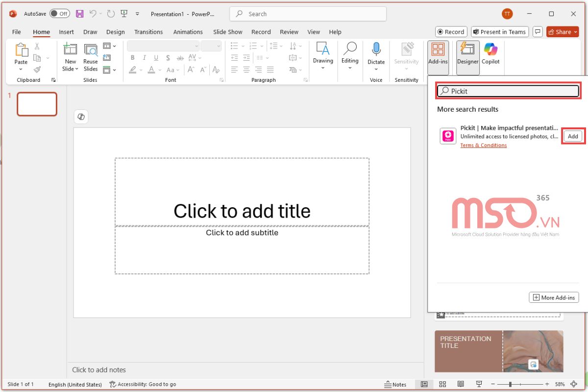Toggle Underline formatting
The width and height of the screenshot is (588, 392).
(156, 58)
